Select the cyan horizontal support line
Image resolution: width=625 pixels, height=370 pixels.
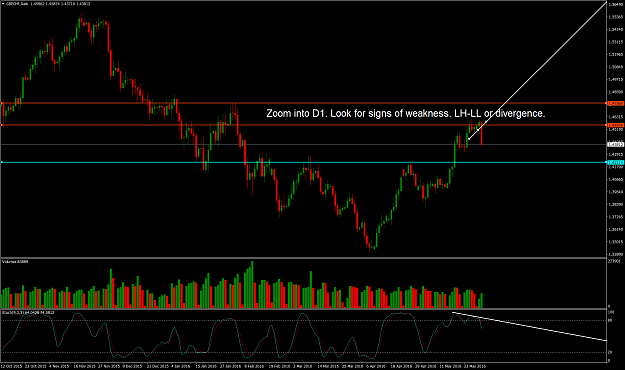click(x=303, y=162)
